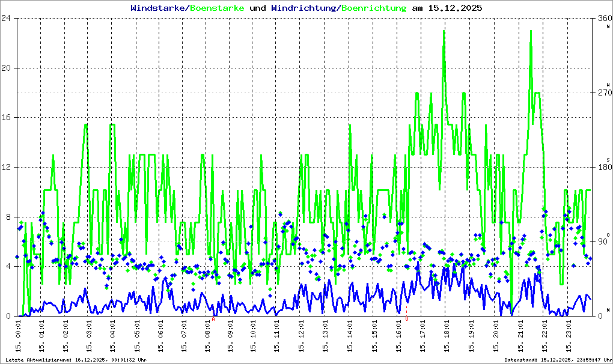Click the time label 15. 19:01
This screenshot has height=364, width=613.
point(472,336)
